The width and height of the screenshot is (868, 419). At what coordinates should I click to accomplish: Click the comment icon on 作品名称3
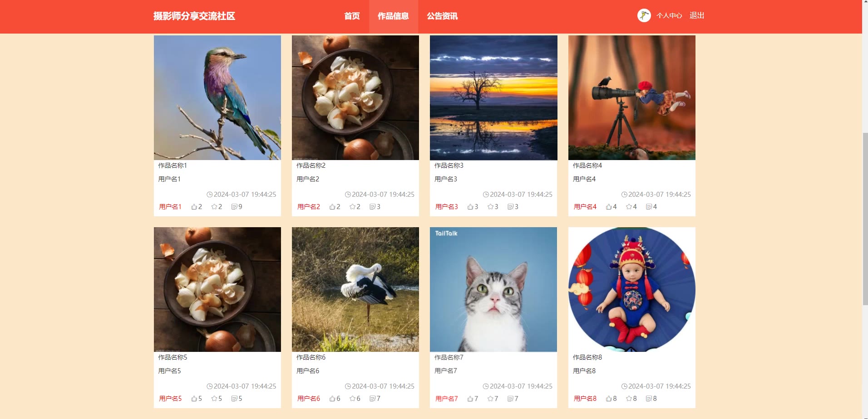(x=510, y=207)
